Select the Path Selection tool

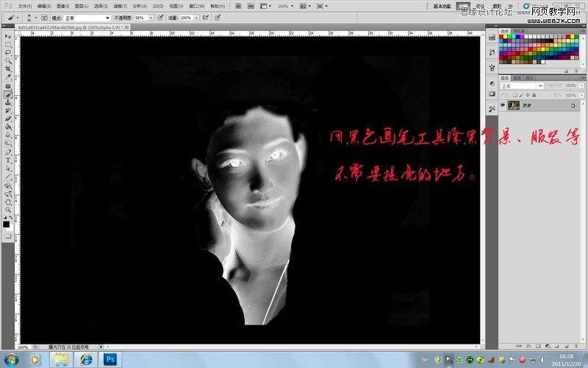pos(7,169)
